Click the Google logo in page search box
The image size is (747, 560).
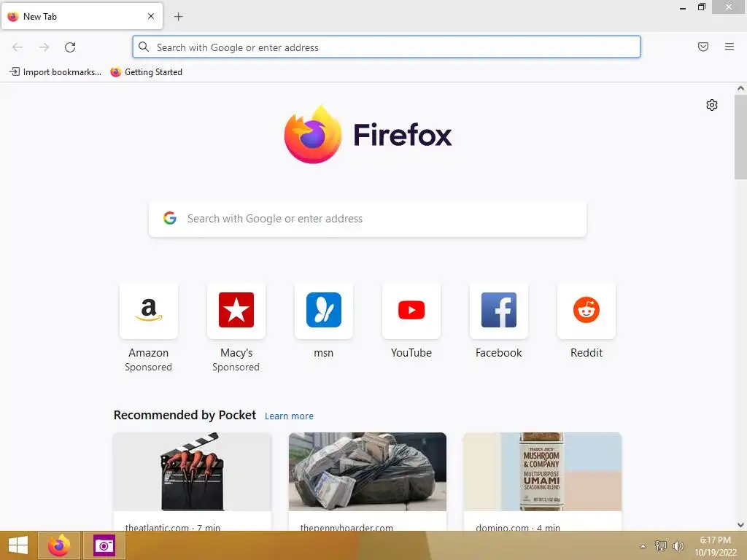click(x=170, y=218)
